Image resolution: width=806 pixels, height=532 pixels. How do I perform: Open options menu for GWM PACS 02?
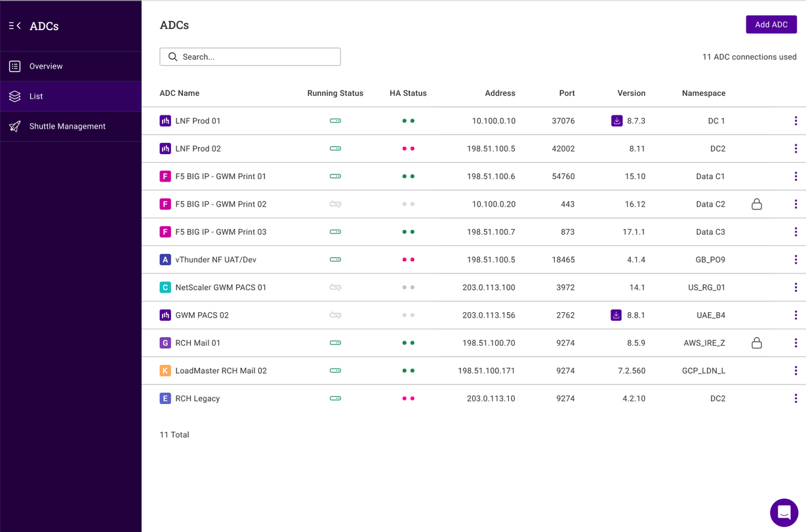pos(796,316)
